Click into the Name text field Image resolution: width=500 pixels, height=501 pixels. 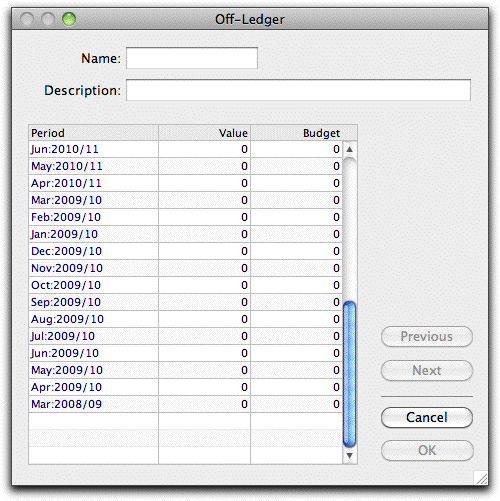coord(192,58)
